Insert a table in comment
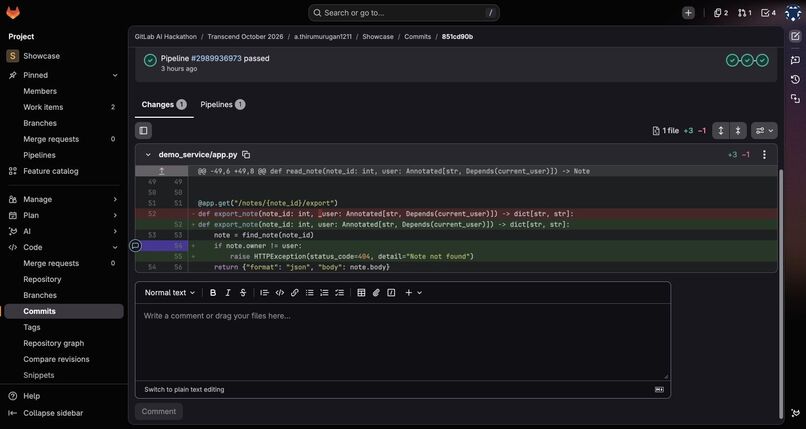The image size is (806, 429). point(361,292)
